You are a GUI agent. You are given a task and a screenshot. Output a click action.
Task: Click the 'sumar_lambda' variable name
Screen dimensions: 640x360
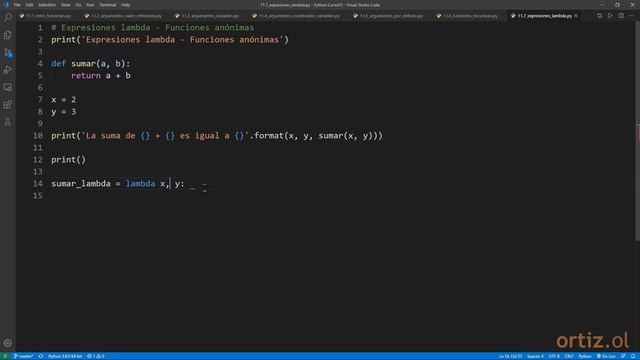[81, 184]
